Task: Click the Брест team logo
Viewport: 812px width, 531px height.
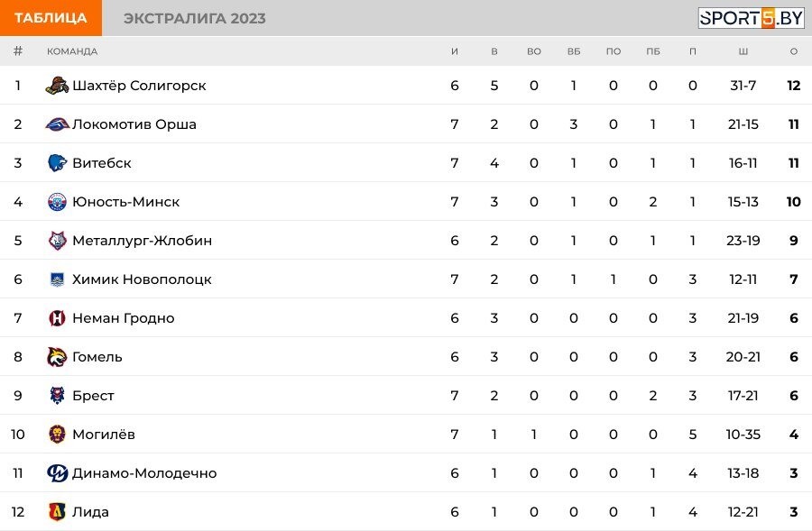Action: coord(57,396)
